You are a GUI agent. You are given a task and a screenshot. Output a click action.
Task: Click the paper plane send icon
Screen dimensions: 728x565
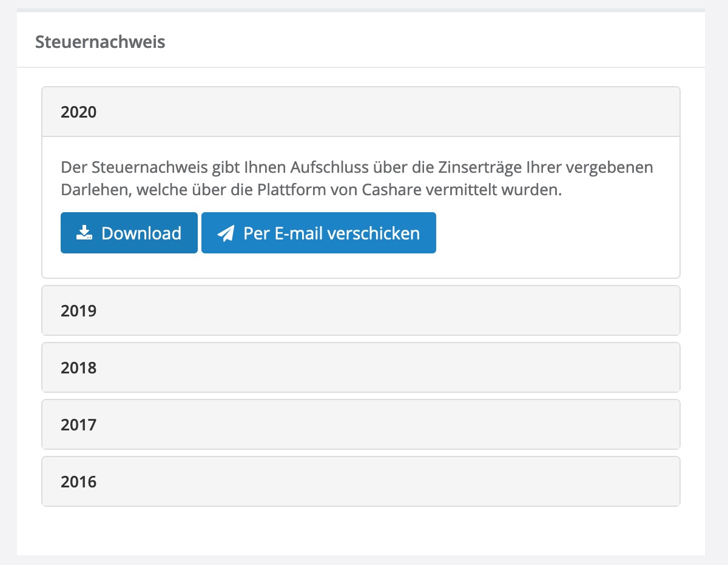(226, 233)
